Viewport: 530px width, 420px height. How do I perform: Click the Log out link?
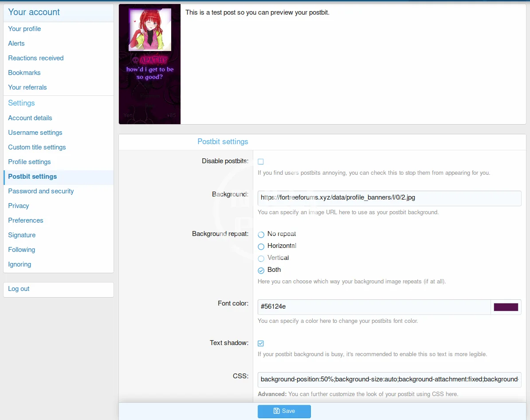[19, 289]
